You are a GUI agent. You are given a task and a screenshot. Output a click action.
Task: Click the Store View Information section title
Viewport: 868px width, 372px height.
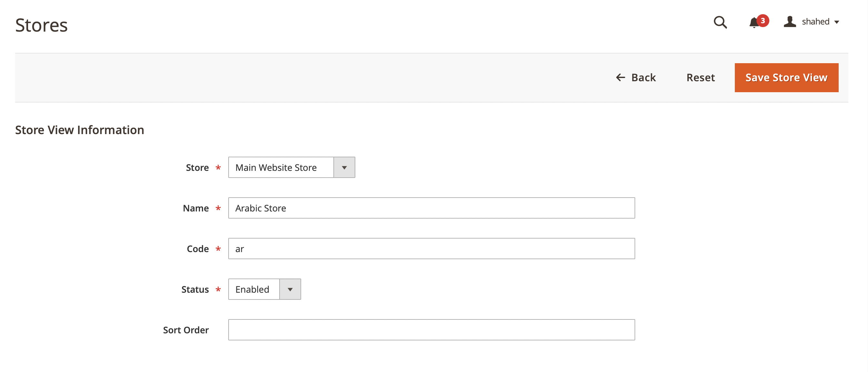[x=80, y=130]
